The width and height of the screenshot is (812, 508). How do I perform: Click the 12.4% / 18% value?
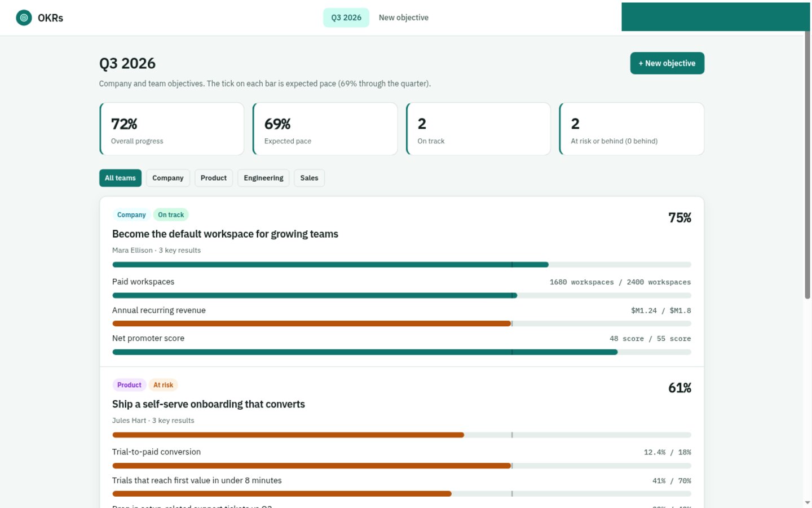[668, 452]
